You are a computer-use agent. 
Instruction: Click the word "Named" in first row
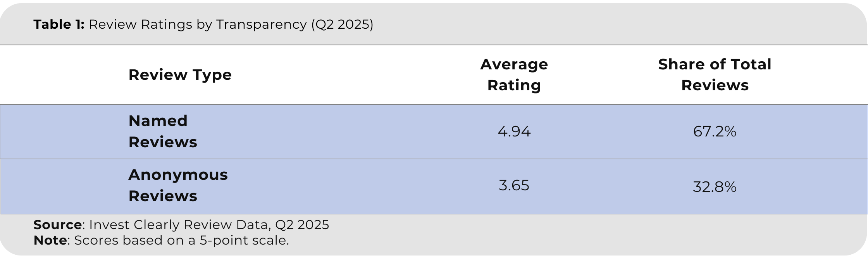coord(158,121)
